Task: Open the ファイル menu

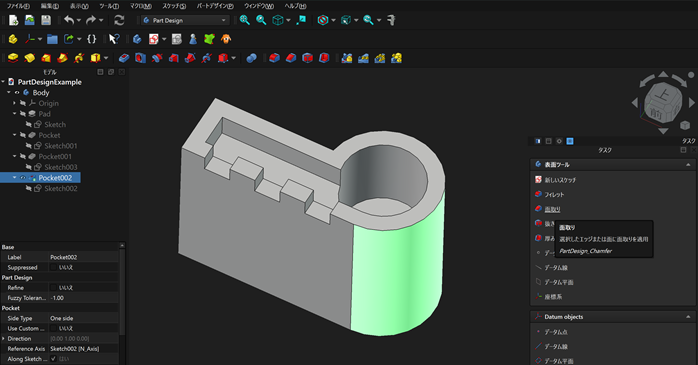Action: [x=18, y=6]
